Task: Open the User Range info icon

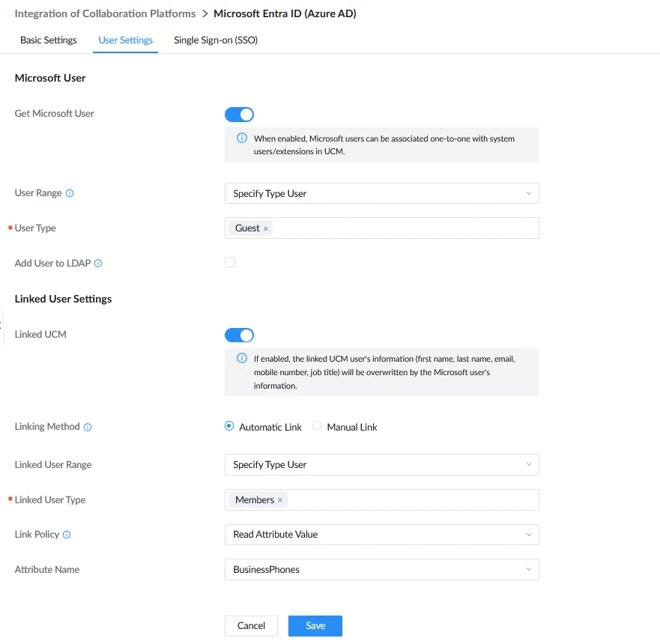Action: [70, 193]
